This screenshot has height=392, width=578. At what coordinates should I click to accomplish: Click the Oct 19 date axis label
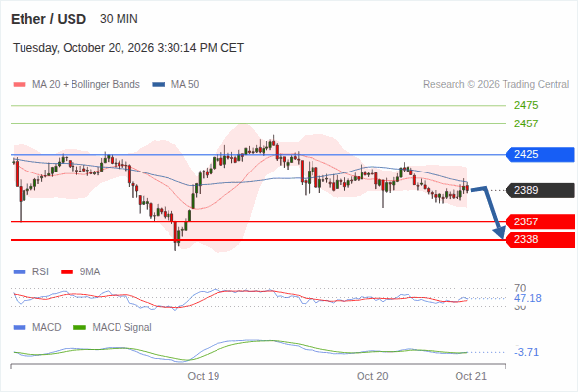pos(204,376)
